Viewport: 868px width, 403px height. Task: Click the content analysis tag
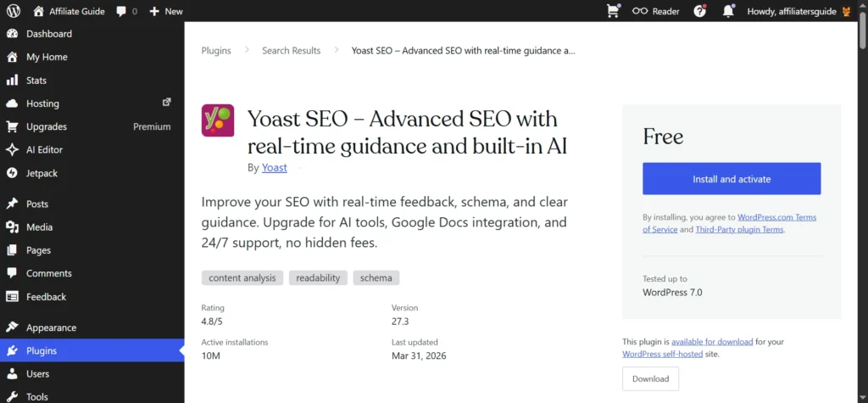242,277
